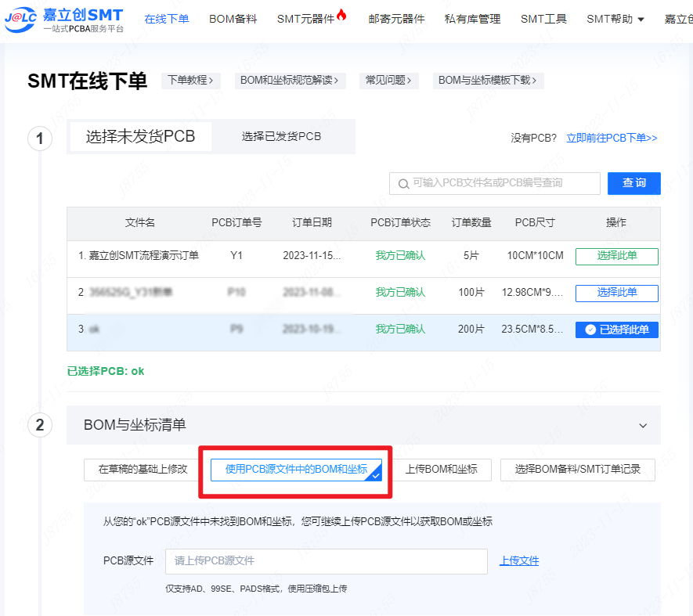Switch to 选择已发货PCB tab
Viewport: 693px width, 616px height.
pos(281,136)
